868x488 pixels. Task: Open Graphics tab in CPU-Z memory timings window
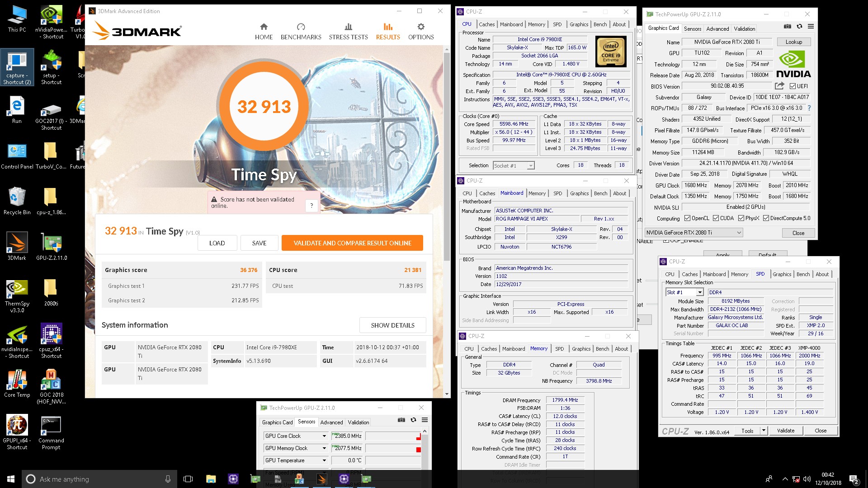click(581, 349)
